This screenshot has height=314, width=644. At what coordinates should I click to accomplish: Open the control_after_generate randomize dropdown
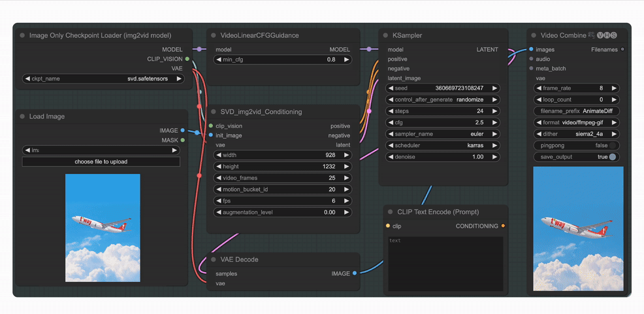442,99
